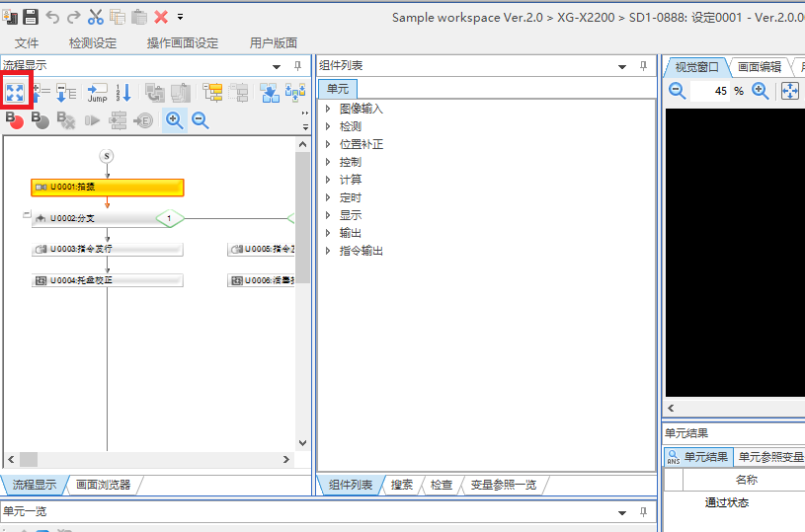Expand the 图像输入 category

point(328,109)
